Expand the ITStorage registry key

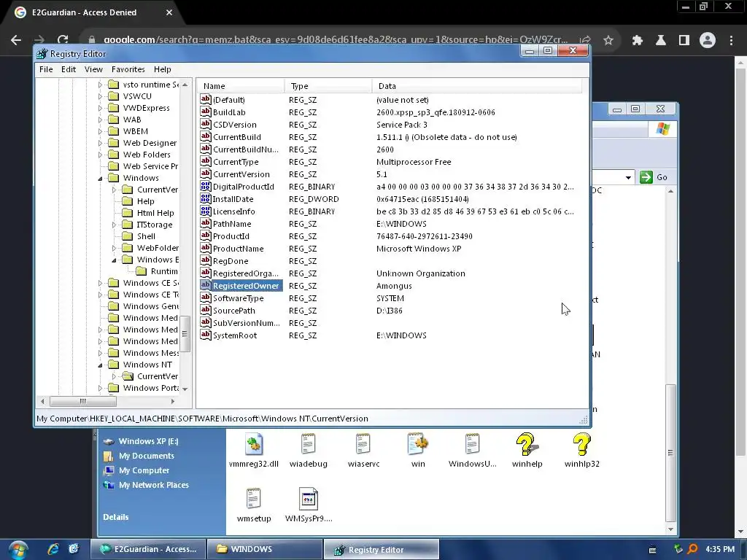click(114, 225)
